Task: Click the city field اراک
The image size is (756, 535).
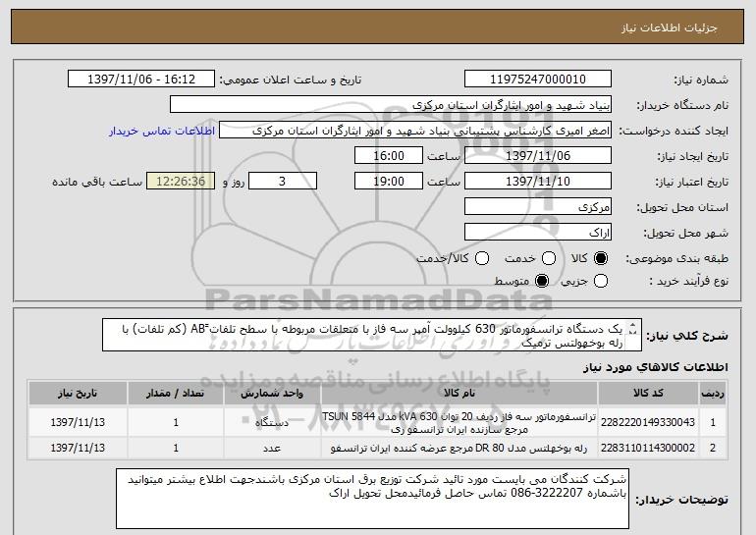Action: (538, 233)
